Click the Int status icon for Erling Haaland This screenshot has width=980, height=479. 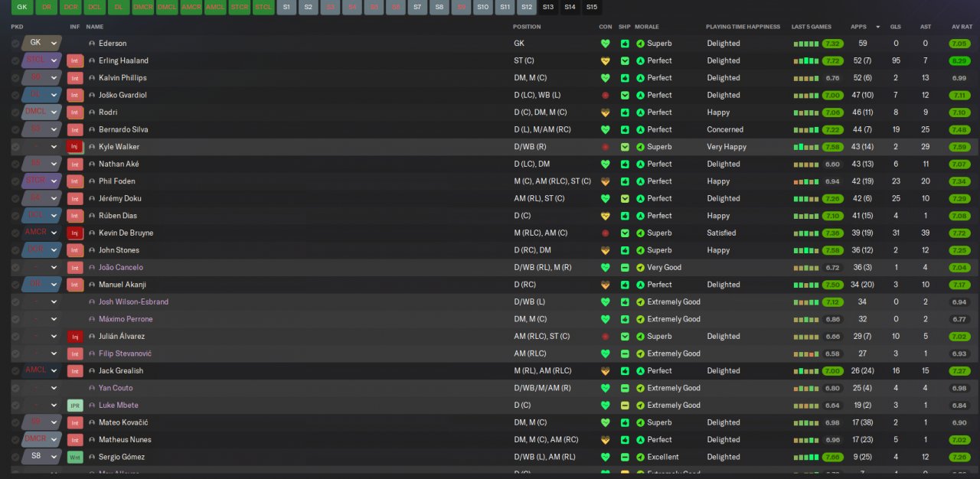75,60
